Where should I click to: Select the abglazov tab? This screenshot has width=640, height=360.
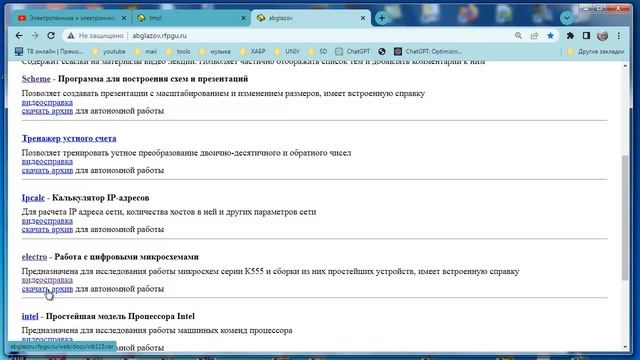310,18
